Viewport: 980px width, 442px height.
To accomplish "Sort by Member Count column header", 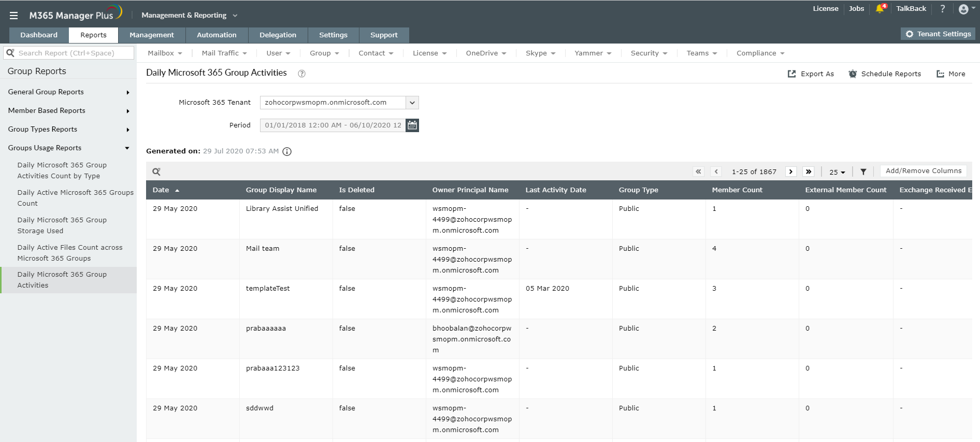I will tap(737, 190).
